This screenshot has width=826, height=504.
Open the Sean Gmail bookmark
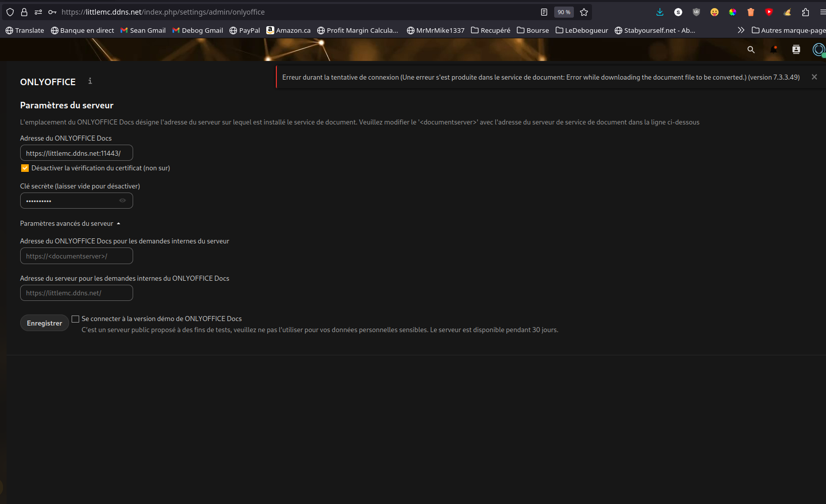coord(143,30)
